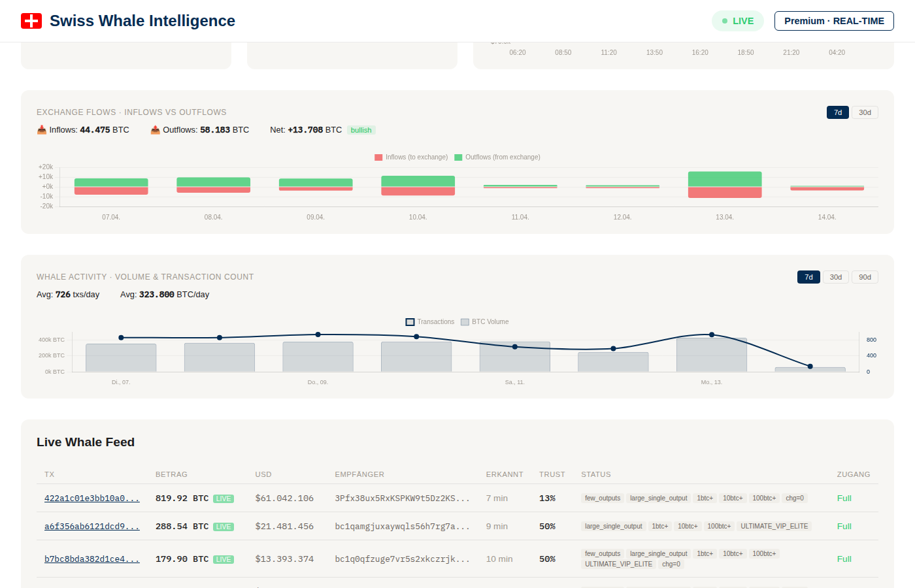915x588 pixels.
Task: Click the ULTIMATE_VIP_ELITE status tag
Action: [774, 526]
